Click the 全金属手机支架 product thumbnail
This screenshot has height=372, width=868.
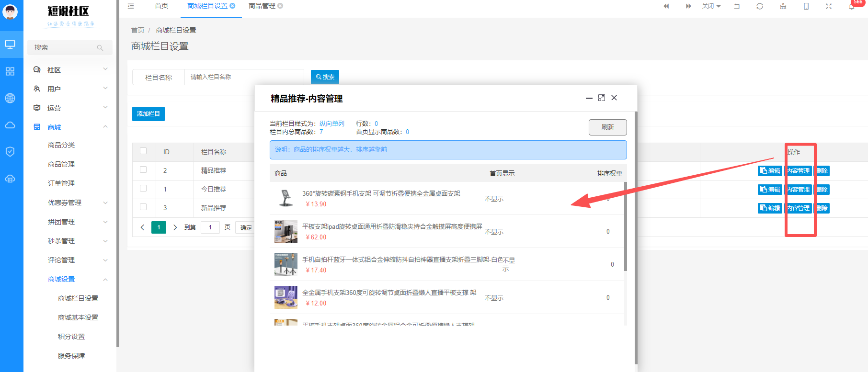pyautogui.click(x=286, y=297)
